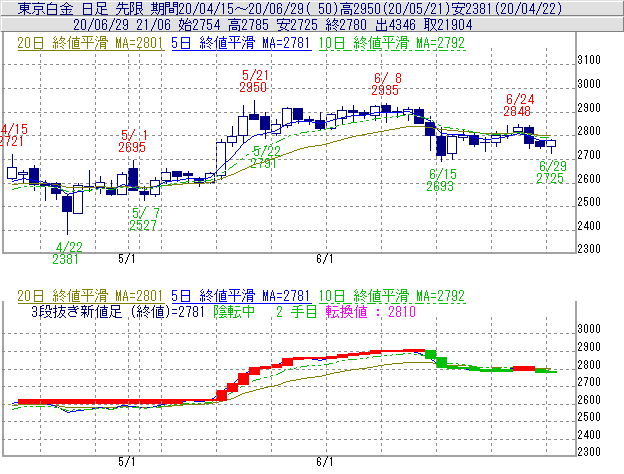Viewport: 624px width, 474px height.
Task: Click the 2300 price axis label on upper chart
Action: [589, 249]
